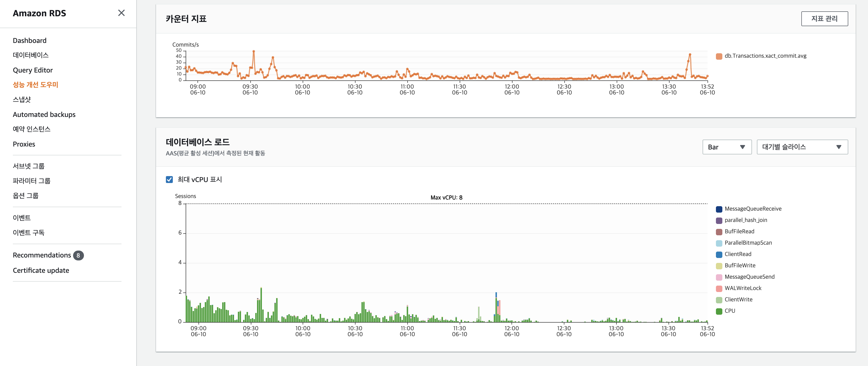Screen dimensions: 868x366
Task: Open the Bar chart type dropdown
Action: pos(727,147)
